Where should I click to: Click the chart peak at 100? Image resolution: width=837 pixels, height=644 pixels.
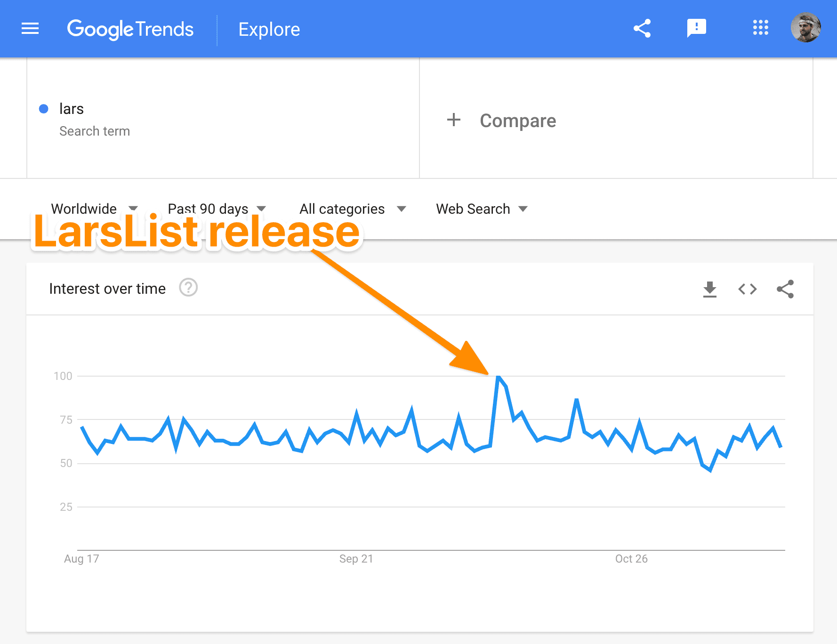tap(499, 377)
